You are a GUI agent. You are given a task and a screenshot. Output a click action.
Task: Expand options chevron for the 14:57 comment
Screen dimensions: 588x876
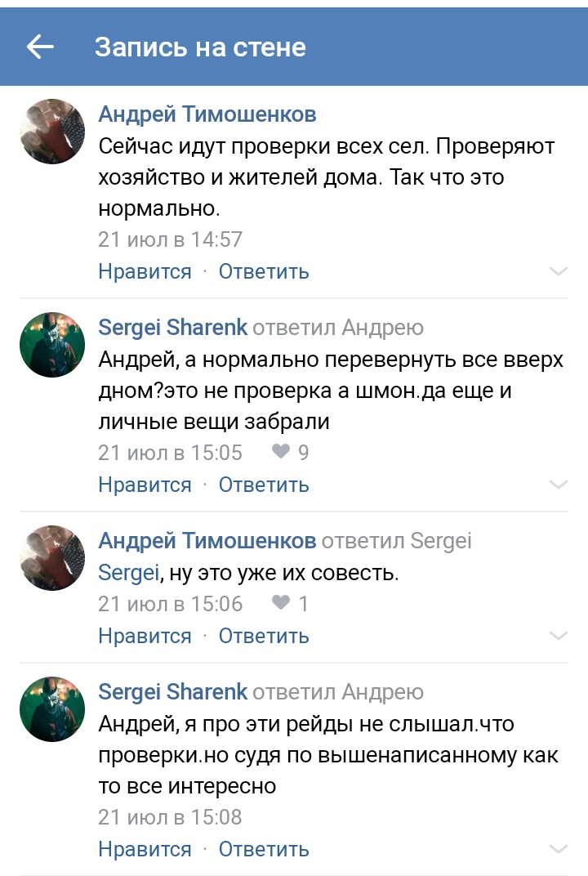559,271
